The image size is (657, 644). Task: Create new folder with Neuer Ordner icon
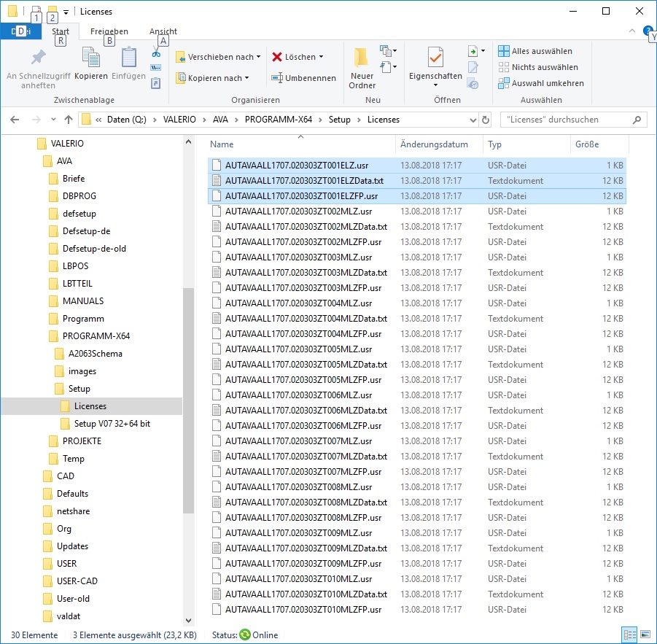[x=362, y=58]
